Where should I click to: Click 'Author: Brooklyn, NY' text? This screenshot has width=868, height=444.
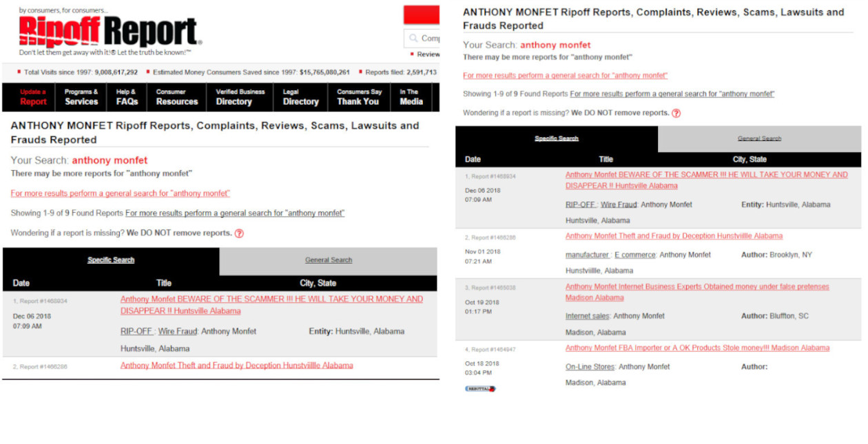[776, 255]
